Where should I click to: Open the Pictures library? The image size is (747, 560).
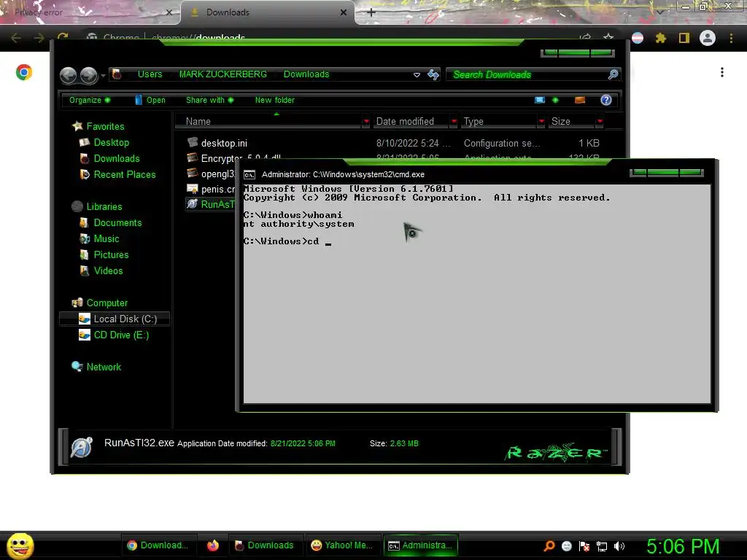[x=111, y=254]
